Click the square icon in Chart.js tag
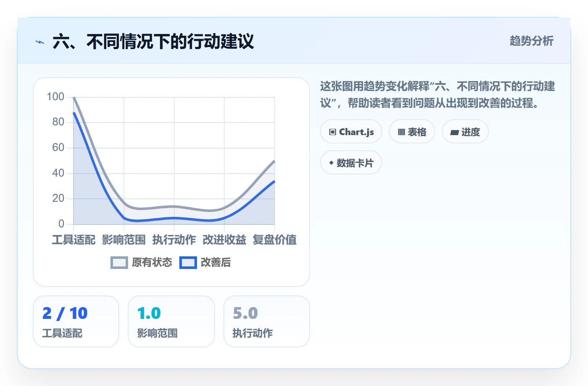 [333, 132]
